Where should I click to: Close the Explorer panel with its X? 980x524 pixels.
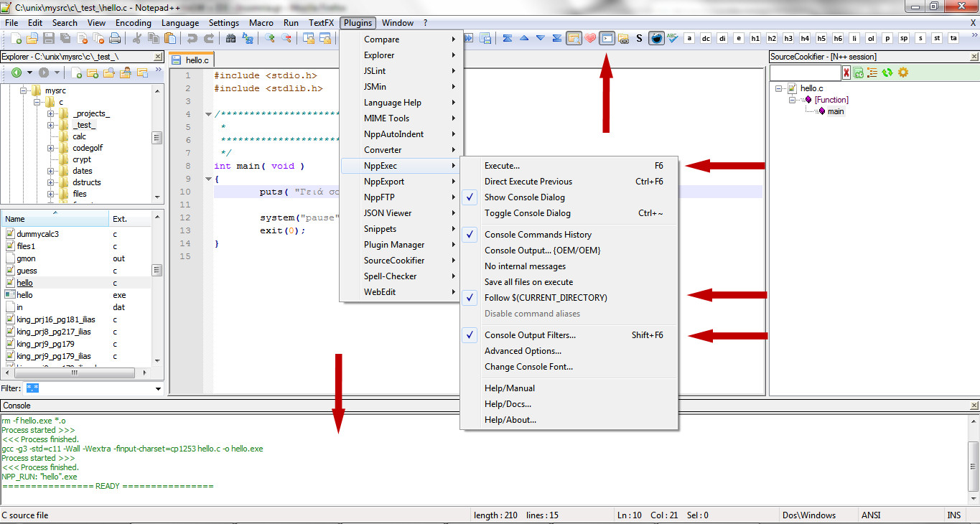click(x=159, y=57)
